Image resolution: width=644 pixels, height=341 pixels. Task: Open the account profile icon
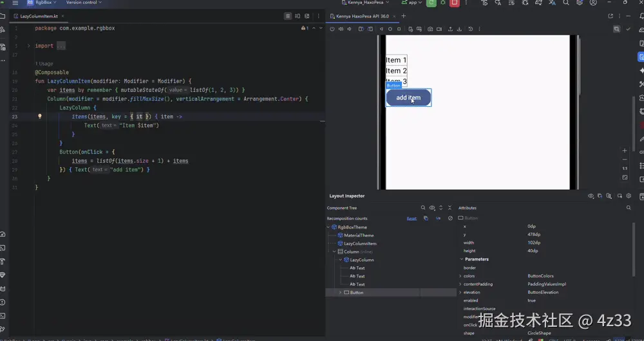(593, 3)
